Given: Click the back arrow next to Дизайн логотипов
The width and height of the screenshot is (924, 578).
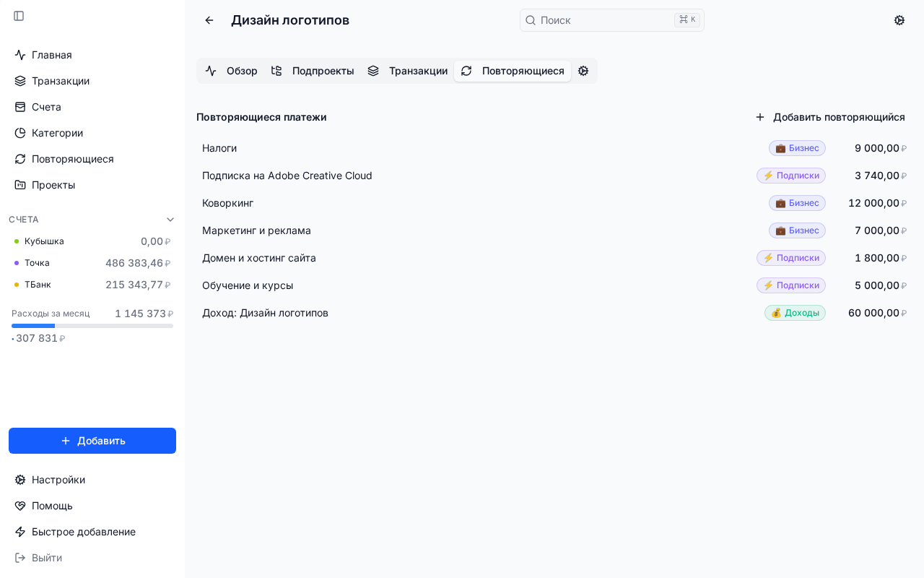Looking at the screenshot, I should [209, 20].
